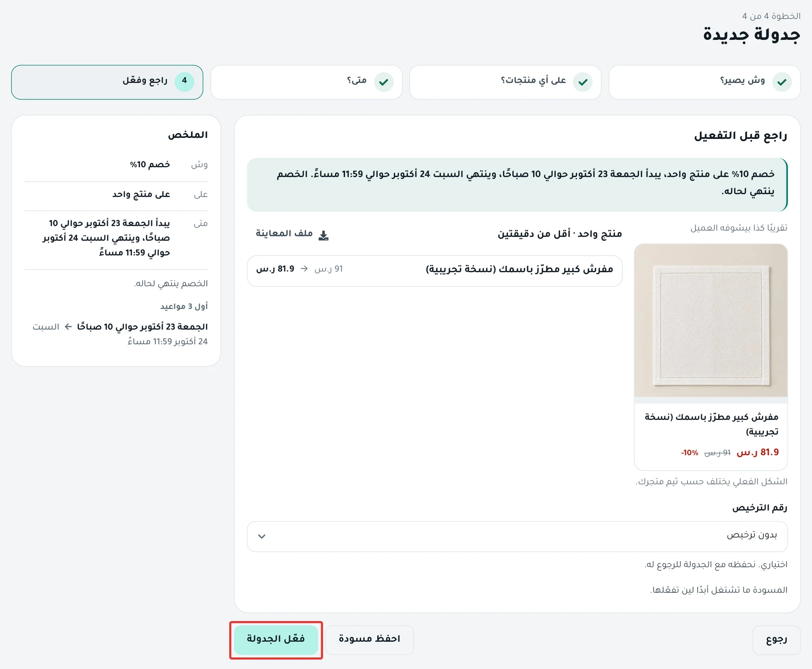
Task: Click the product row مفرش كبير مطرّز باسمك
Action: [x=435, y=270]
